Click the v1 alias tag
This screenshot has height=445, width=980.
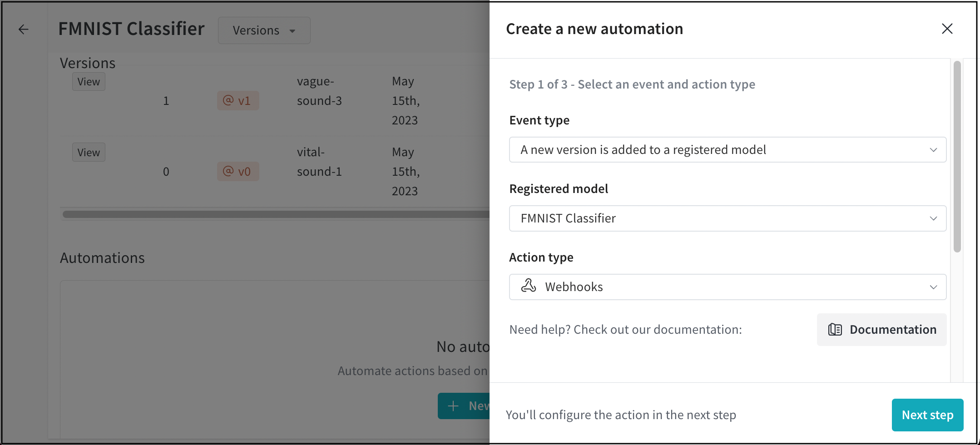pyautogui.click(x=238, y=101)
